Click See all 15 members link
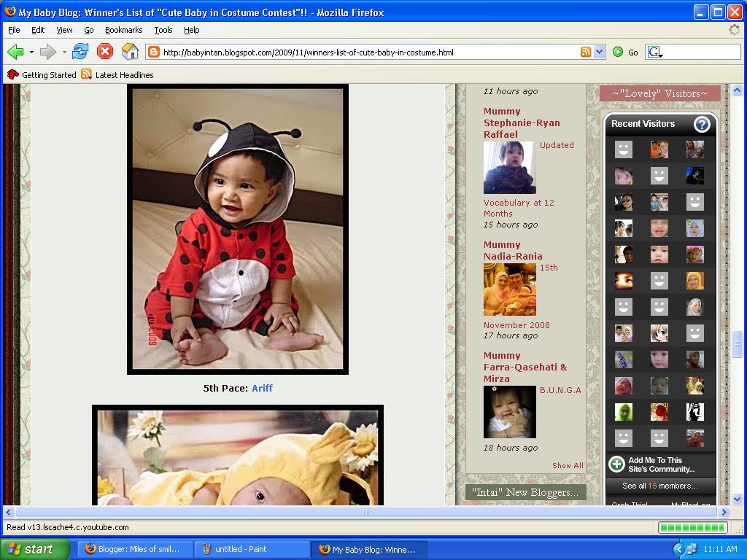Screen dimensions: 747x560 click(659, 486)
